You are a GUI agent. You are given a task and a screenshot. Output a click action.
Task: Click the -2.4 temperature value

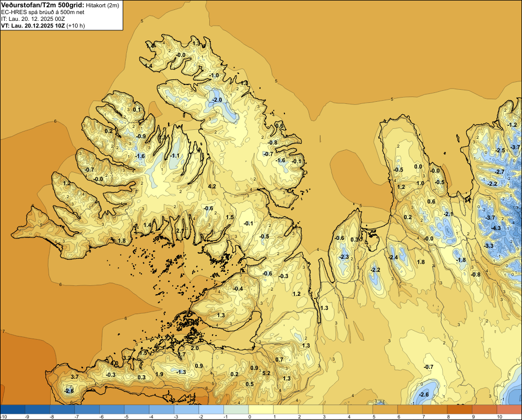pos(393,258)
